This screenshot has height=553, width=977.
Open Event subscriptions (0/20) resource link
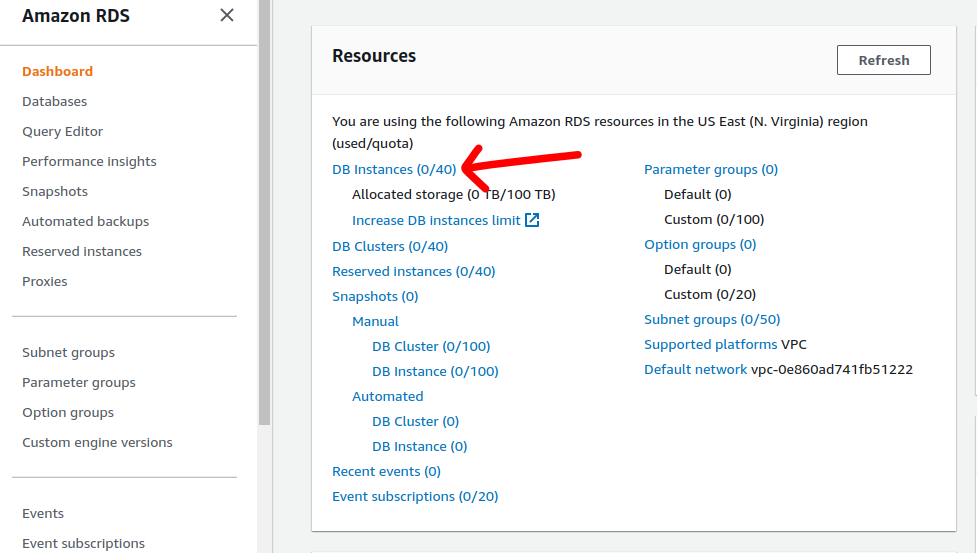tap(415, 496)
